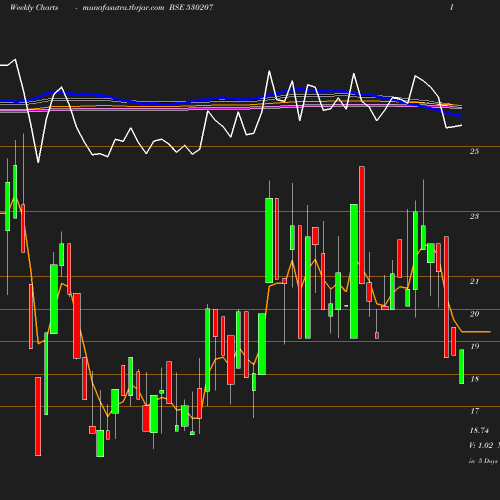The height and width of the screenshot is (500, 500).
Task: Click the price axis label 25
Action: click(474, 151)
